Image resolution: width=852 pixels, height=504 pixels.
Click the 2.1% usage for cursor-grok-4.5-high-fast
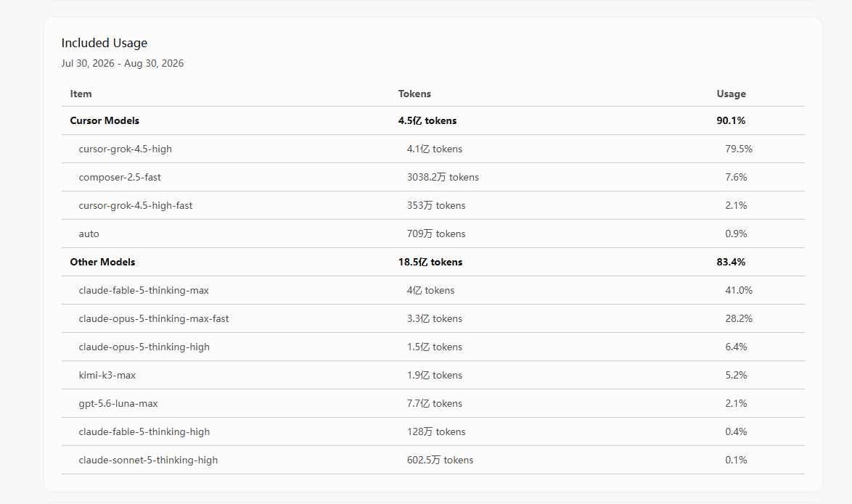pyautogui.click(x=736, y=205)
